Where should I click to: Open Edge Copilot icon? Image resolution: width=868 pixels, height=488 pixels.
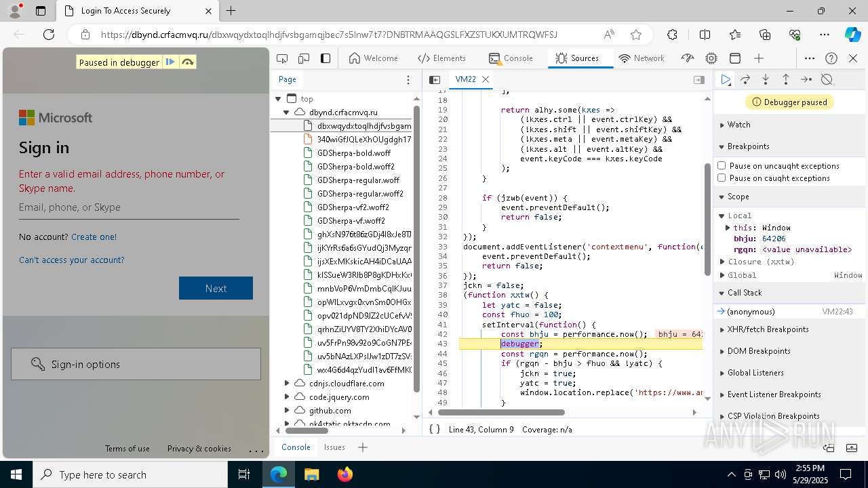click(x=852, y=35)
